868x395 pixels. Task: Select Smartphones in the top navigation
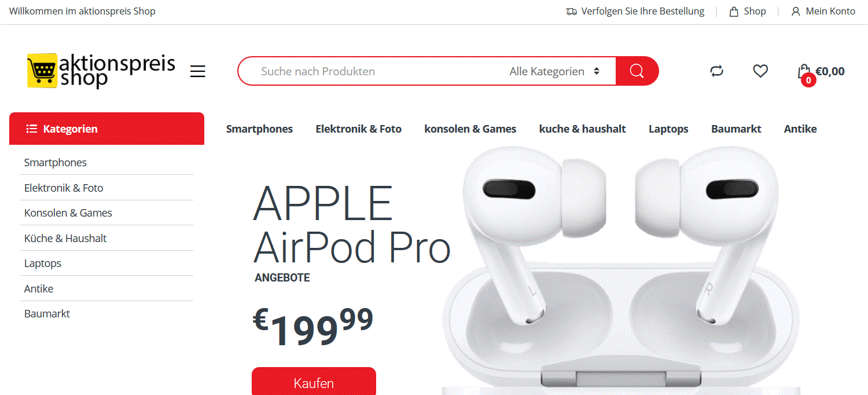pos(259,129)
